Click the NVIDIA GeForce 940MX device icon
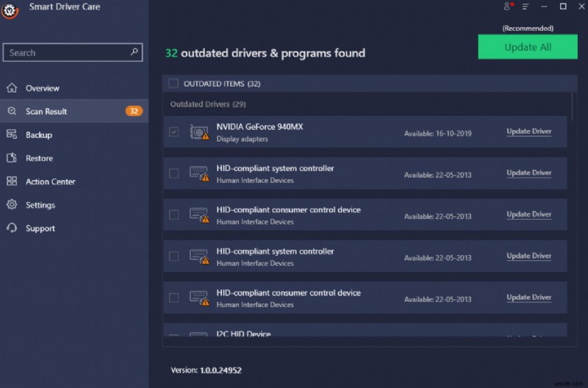 [199, 132]
